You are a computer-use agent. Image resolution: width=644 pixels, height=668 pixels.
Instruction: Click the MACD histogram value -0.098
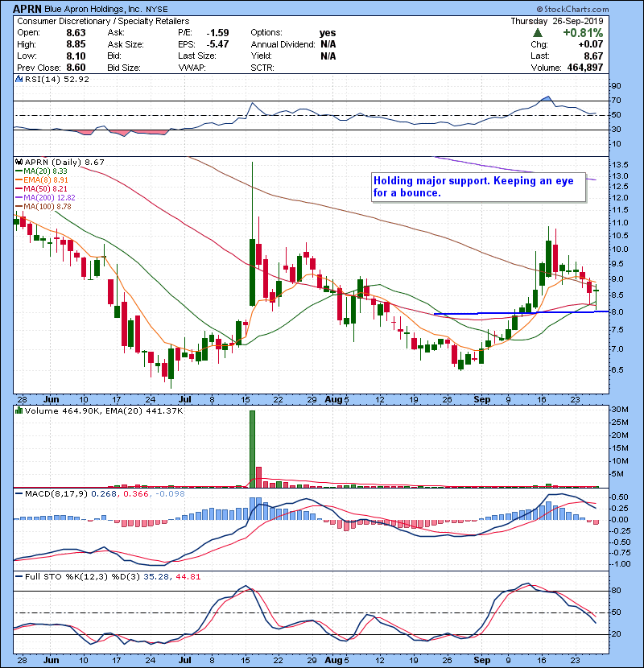tap(170, 494)
